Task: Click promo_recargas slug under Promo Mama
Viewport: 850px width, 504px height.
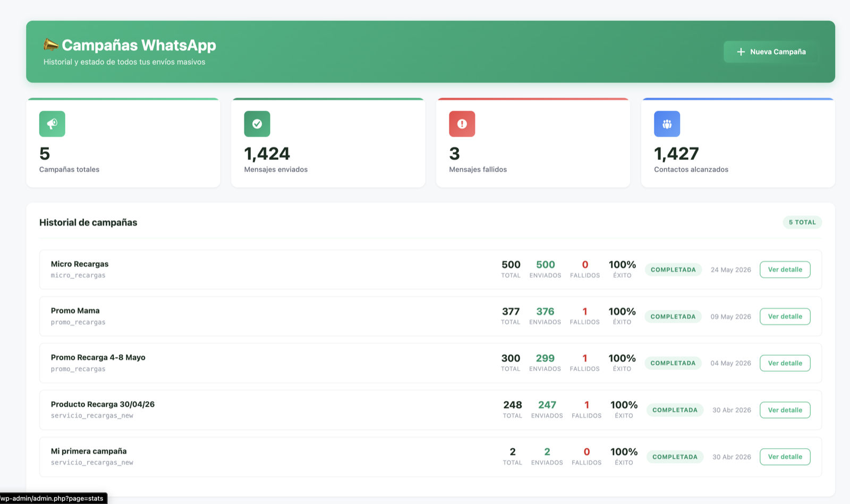Action: tap(78, 322)
